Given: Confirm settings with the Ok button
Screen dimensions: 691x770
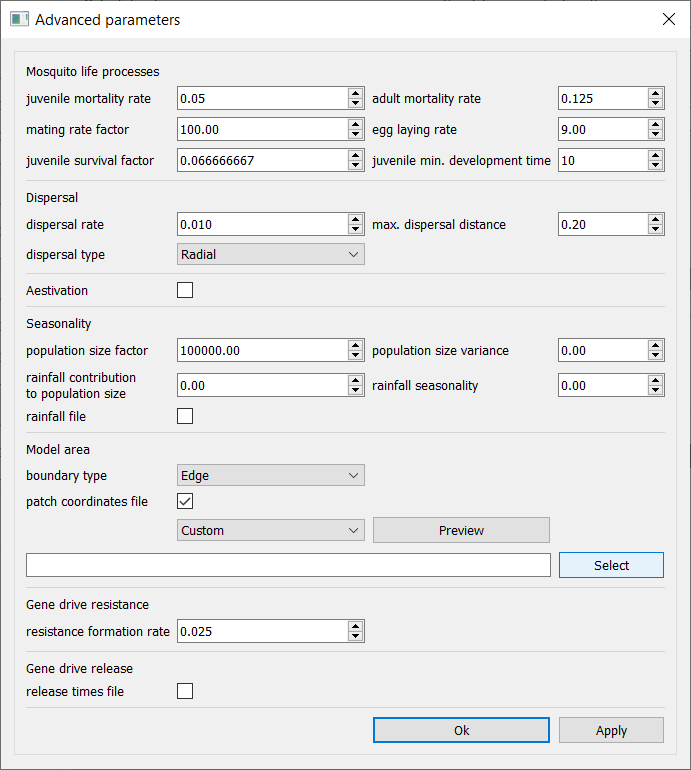Looking at the screenshot, I should coord(461,730).
